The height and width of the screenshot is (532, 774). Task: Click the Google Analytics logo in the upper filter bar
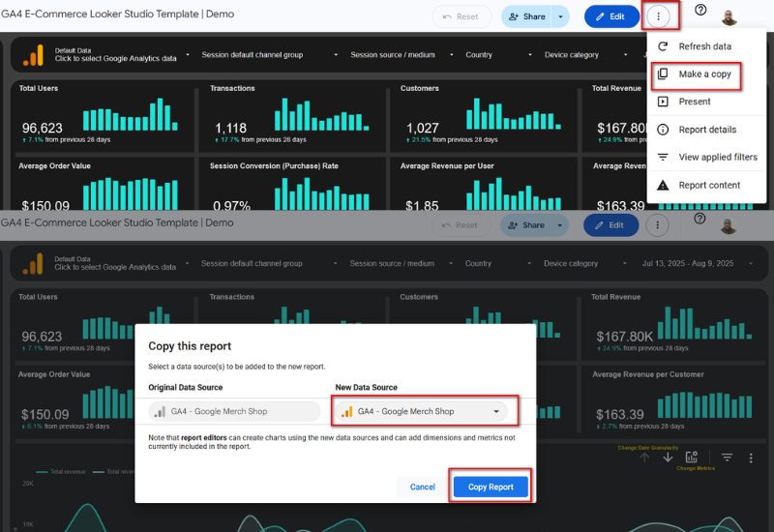[x=33, y=55]
